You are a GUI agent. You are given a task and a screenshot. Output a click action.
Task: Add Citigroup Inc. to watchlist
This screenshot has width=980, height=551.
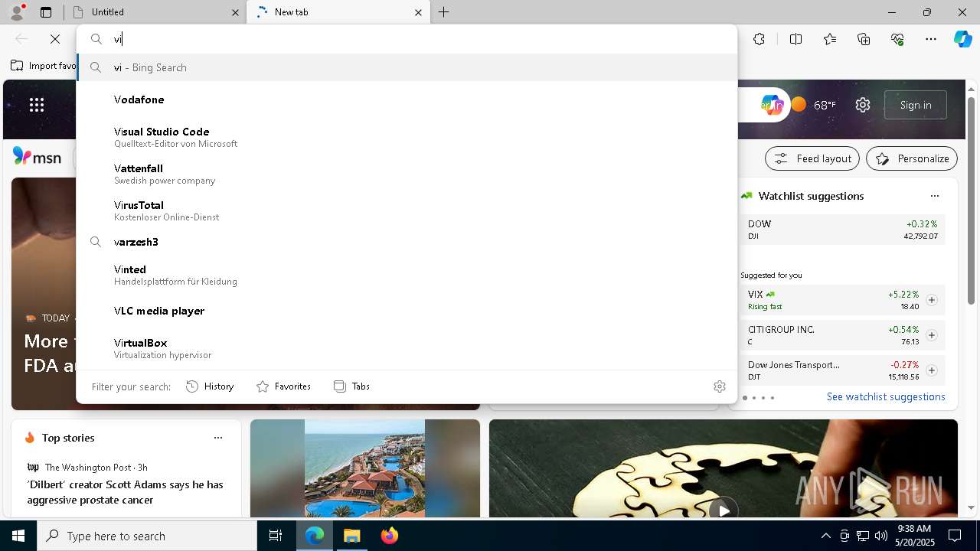(932, 335)
